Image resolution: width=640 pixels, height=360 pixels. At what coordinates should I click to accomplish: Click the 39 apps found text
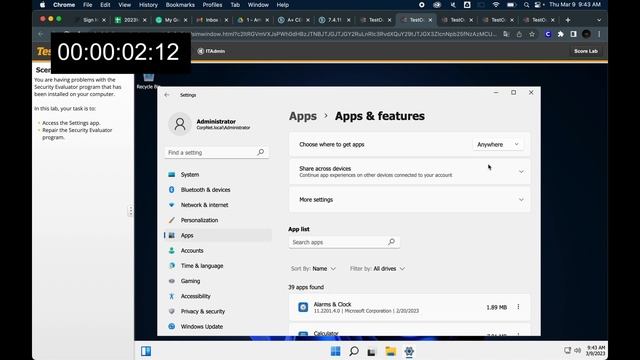pos(306,287)
